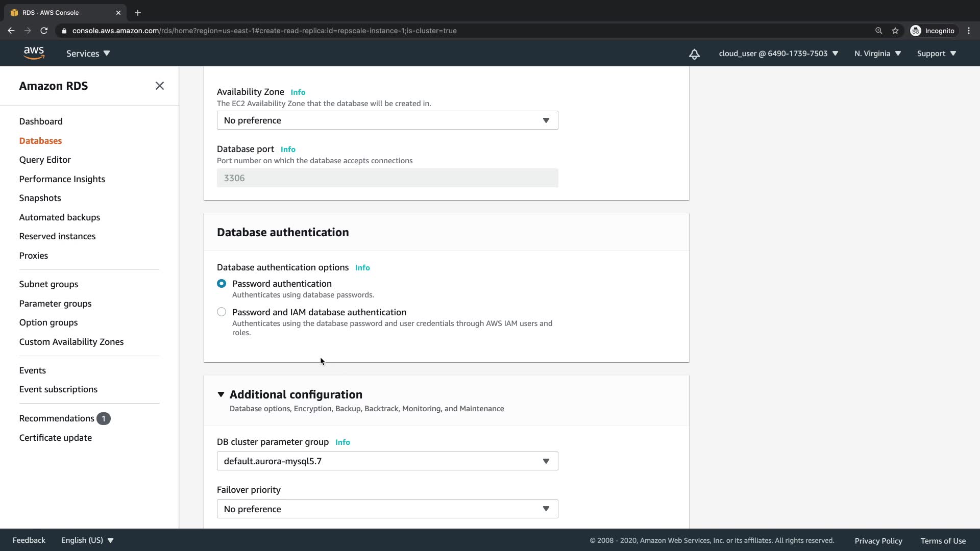The width and height of the screenshot is (980, 551).
Task: Click the AWS logo home icon
Action: coord(34,53)
